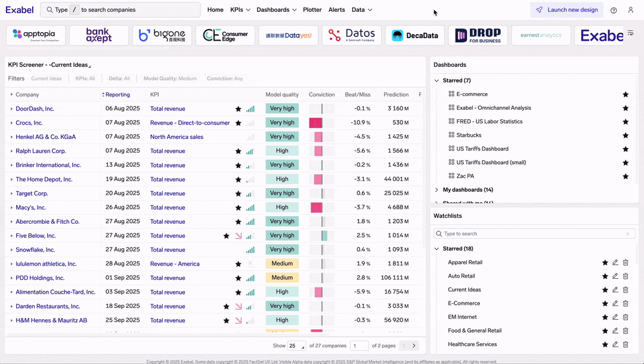
Task: Open the KPIs dropdown menu
Action: 240,10
